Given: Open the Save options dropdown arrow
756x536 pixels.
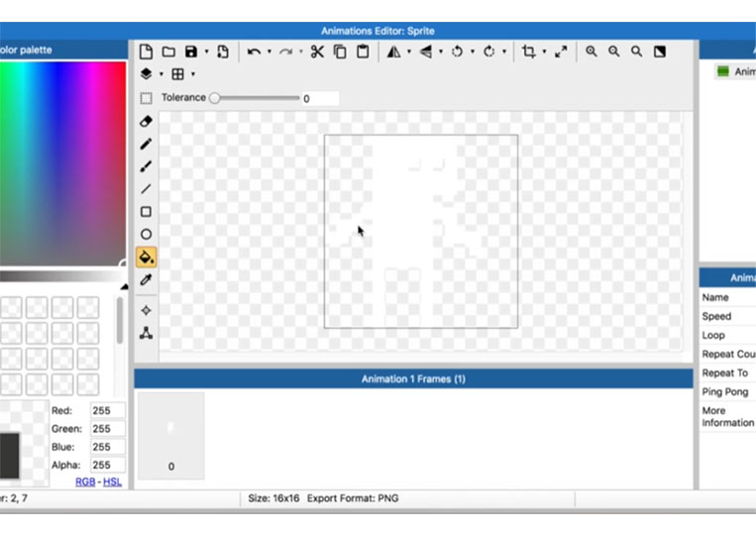Looking at the screenshot, I should coord(206,52).
